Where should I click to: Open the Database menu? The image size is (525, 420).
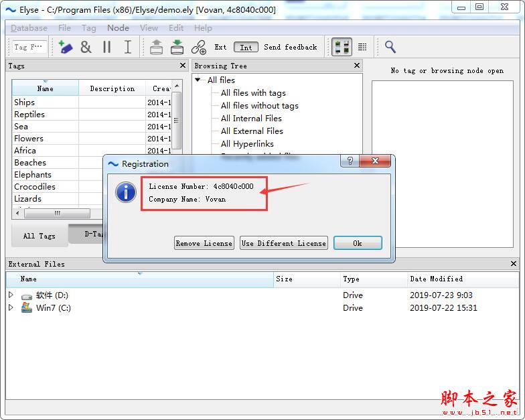coord(29,28)
